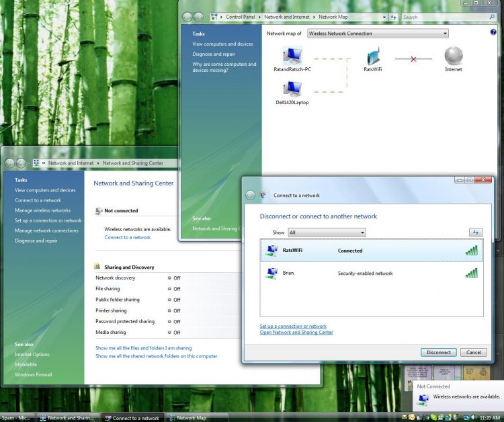504x422 pixels.
Task: Click the Sharing and Discovery icon
Action: 97,267
